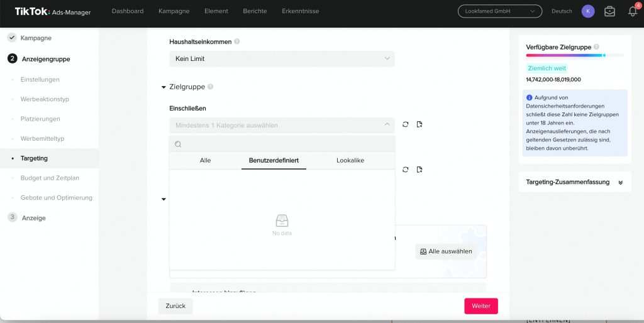Click the audience search input field
This screenshot has height=323, width=644.
(x=282, y=144)
